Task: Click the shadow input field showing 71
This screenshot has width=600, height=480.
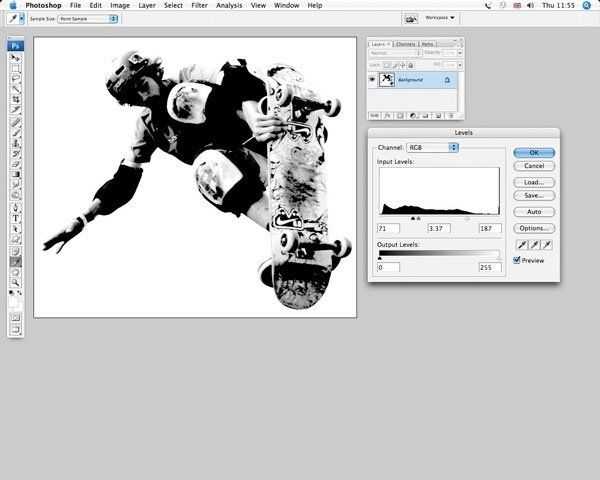Action: (388, 229)
